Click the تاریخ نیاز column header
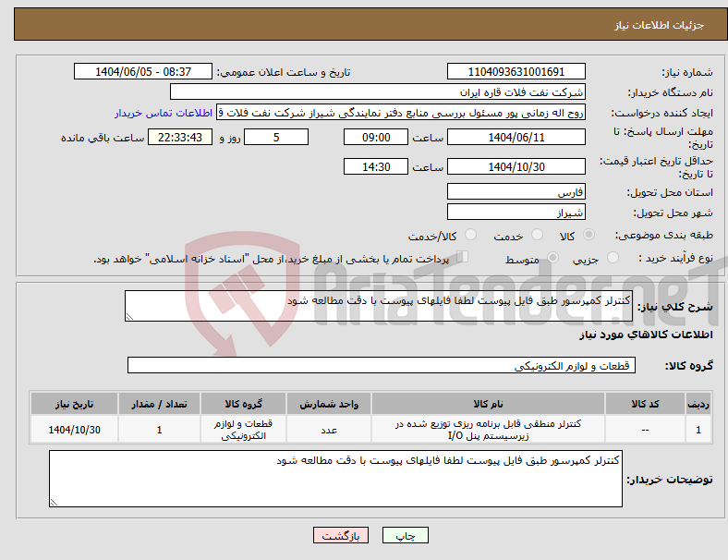 pyautogui.click(x=74, y=404)
